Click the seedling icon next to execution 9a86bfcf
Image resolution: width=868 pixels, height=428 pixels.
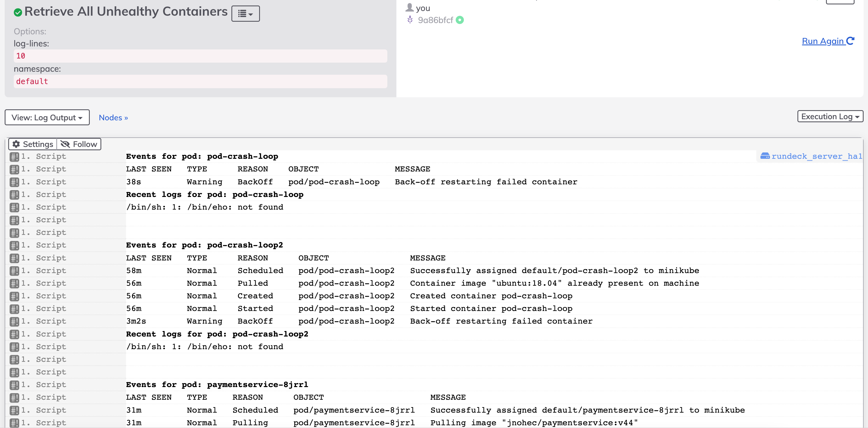click(410, 20)
